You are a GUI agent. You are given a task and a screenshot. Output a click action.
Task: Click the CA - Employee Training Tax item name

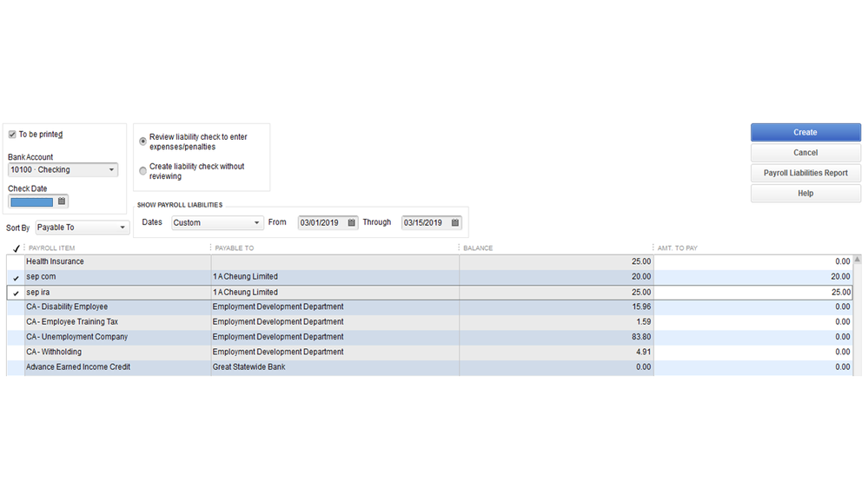(72, 322)
